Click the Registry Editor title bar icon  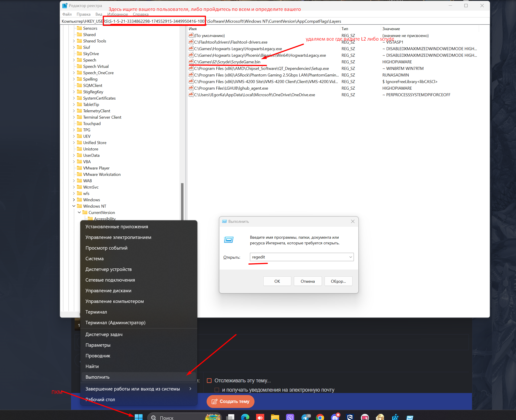click(65, 6)
